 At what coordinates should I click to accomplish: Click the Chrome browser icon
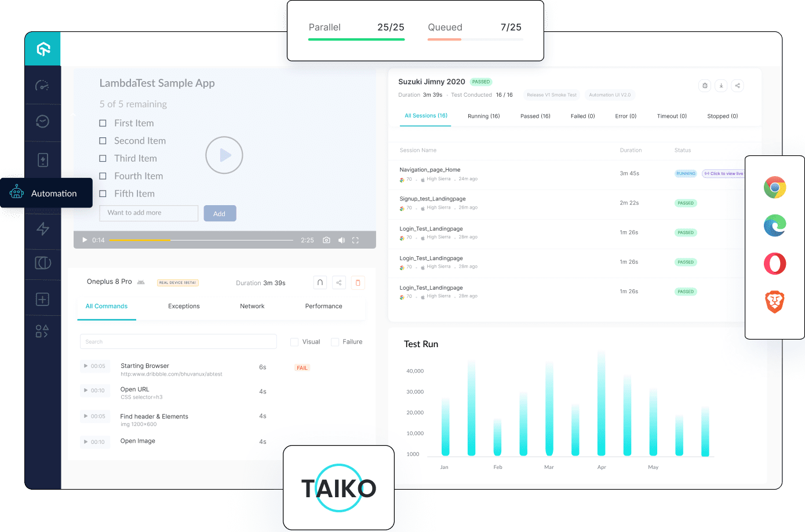[775, 188]
